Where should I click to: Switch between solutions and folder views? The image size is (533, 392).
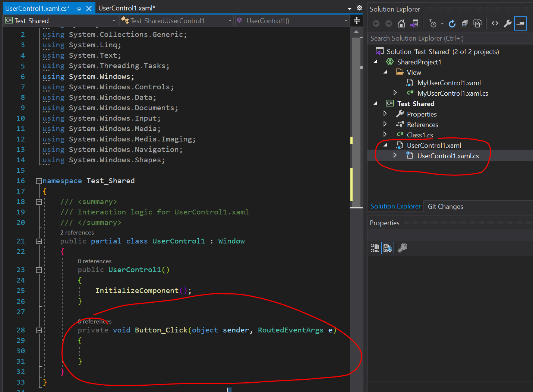[x=414, y=24]
